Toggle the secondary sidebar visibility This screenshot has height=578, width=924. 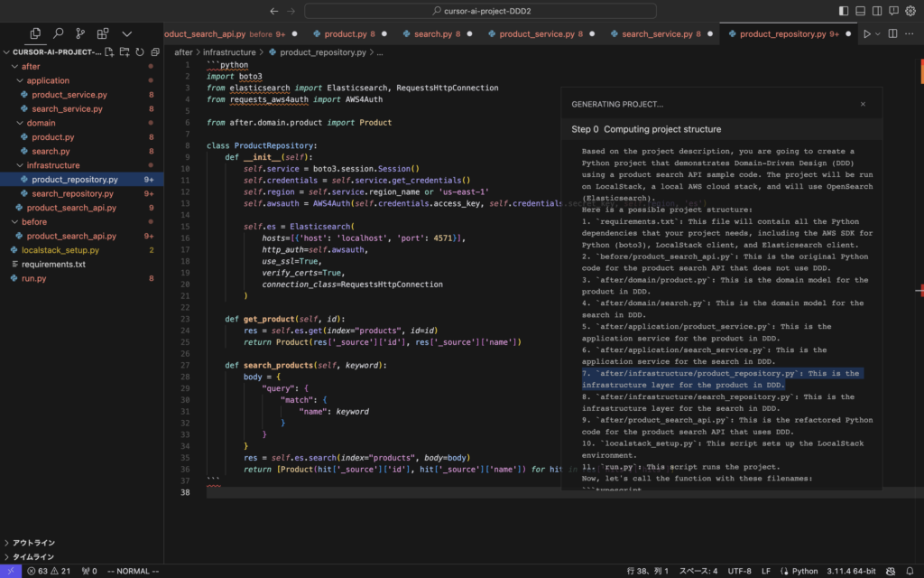[877, 11]
